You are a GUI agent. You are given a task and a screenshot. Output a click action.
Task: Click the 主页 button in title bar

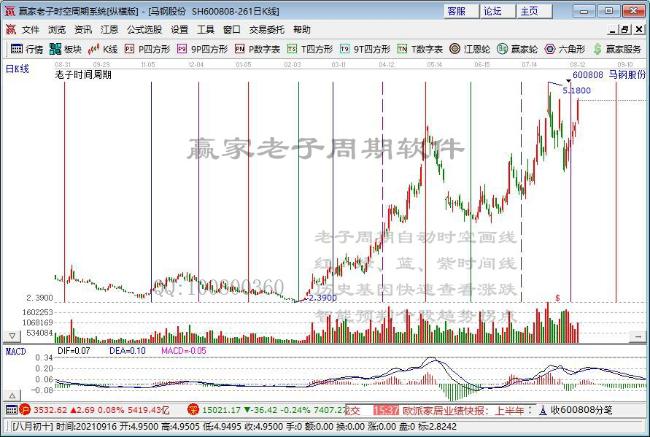pos(534,11)
